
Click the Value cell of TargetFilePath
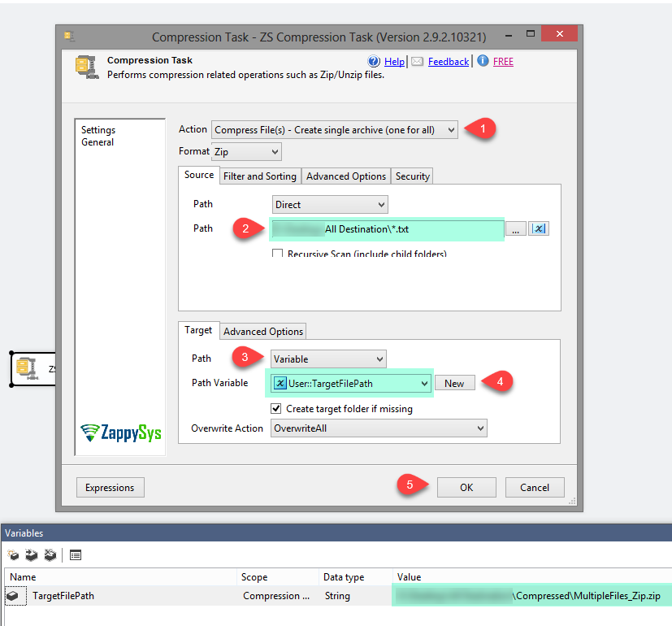tap(531, 596)
